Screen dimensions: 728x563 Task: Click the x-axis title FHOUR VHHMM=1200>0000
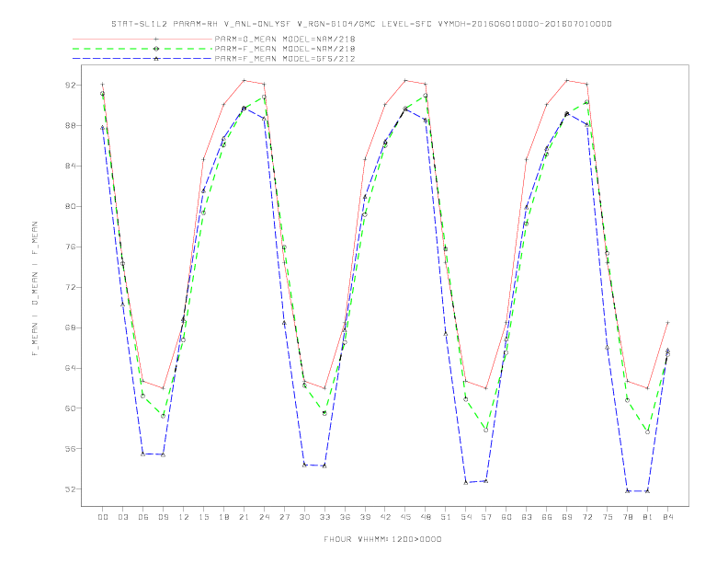pos(382,539)
